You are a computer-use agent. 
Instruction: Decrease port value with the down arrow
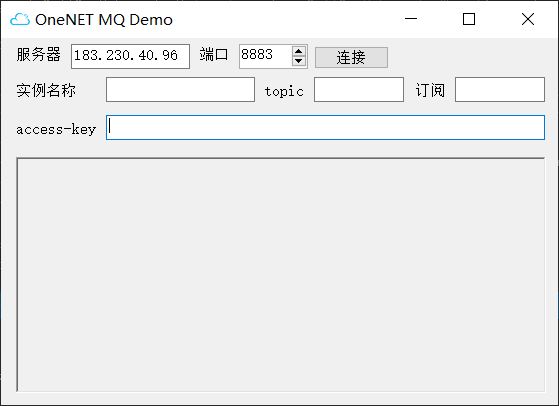pyautogui.click(x=298, y=61)
